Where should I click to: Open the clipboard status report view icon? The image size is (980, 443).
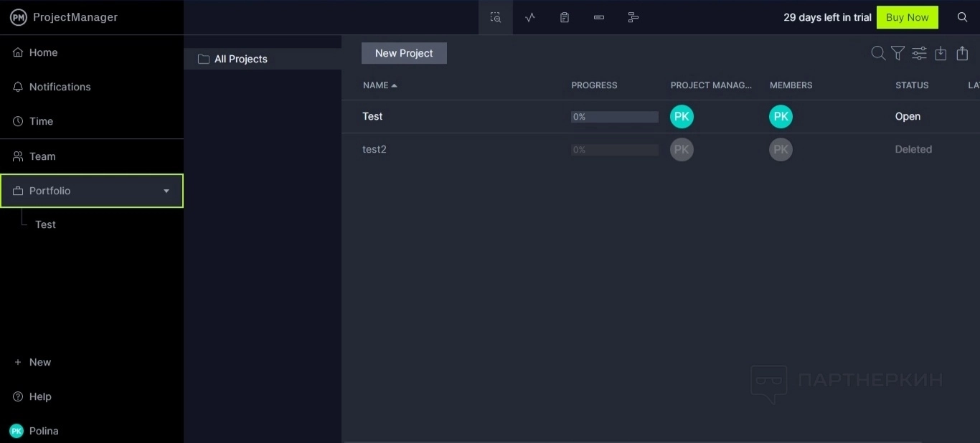pyautogui.click(x=565, y=17)
